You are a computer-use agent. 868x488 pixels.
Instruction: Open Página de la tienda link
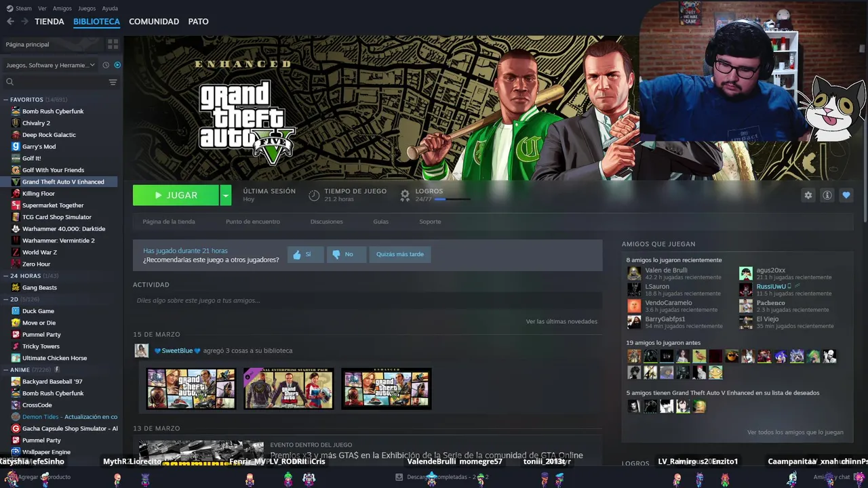coord(169,222)
